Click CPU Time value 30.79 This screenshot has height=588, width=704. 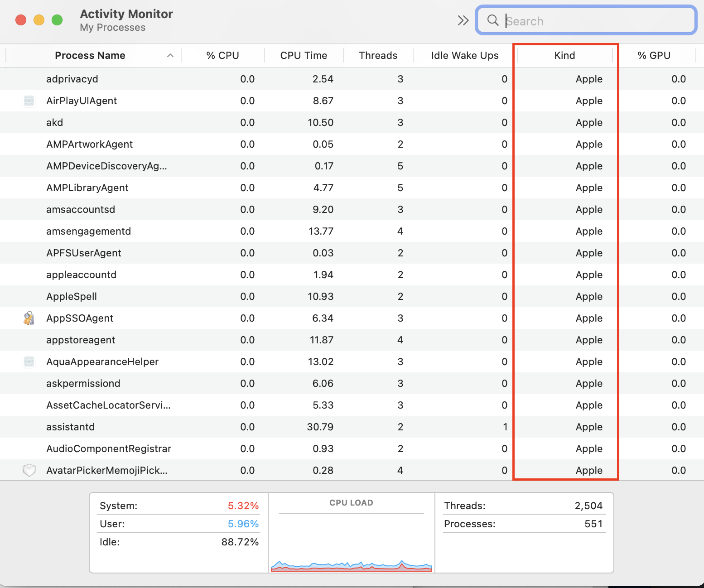(x=320, y=427)
